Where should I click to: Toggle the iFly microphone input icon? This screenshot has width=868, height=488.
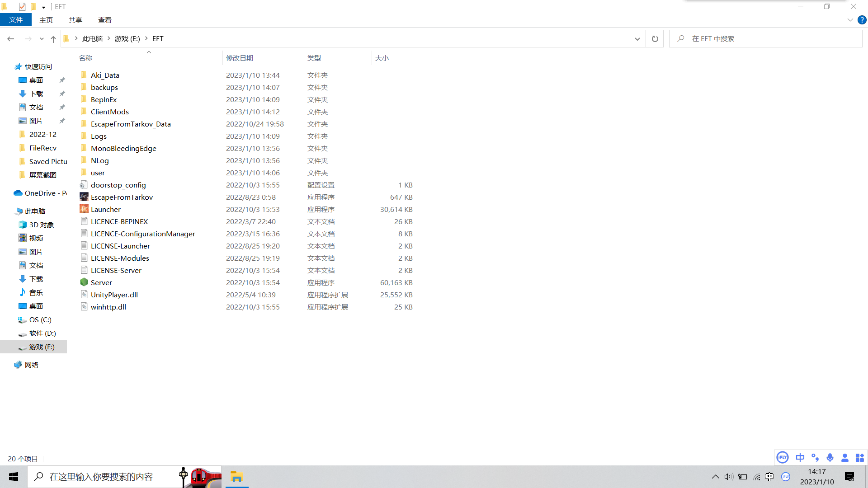coord(830,458)
